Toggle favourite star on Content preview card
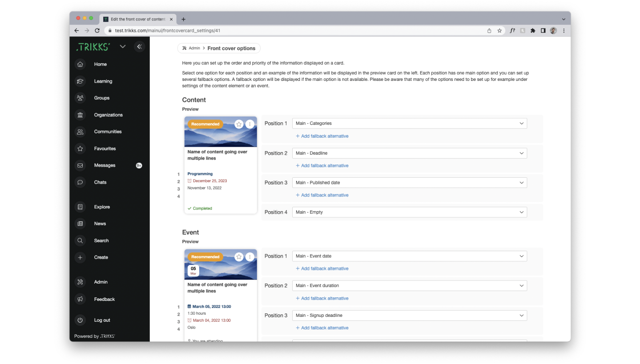640x364 pixels. click(x=239, y=124)
